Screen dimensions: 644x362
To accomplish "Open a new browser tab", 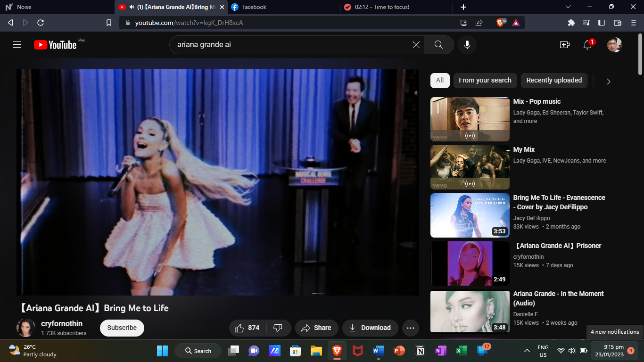I will [463, 7].
